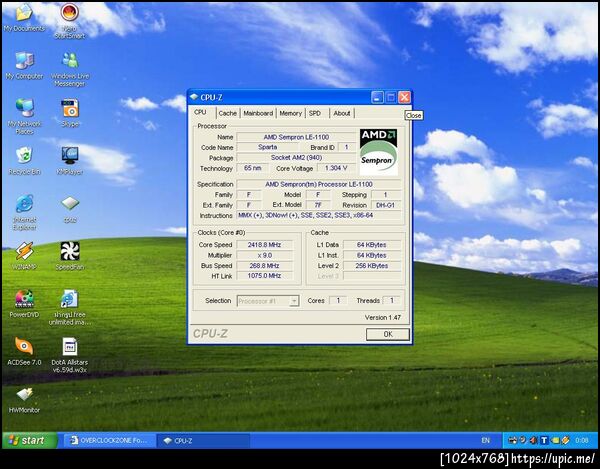Click the Threads count field

pyautogui.click(x=391, y=301)
